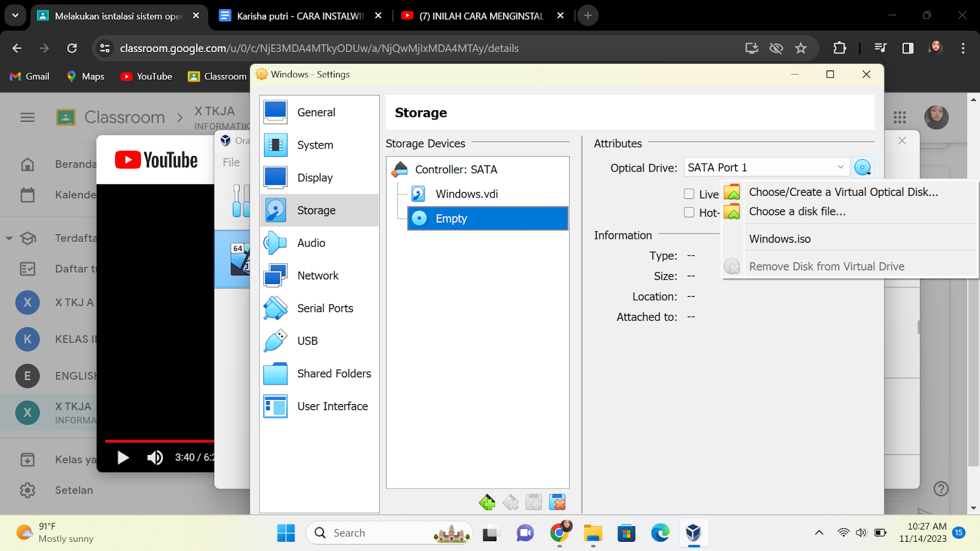
Task: Open the USB settings category
Action: [x=319, y=341]
